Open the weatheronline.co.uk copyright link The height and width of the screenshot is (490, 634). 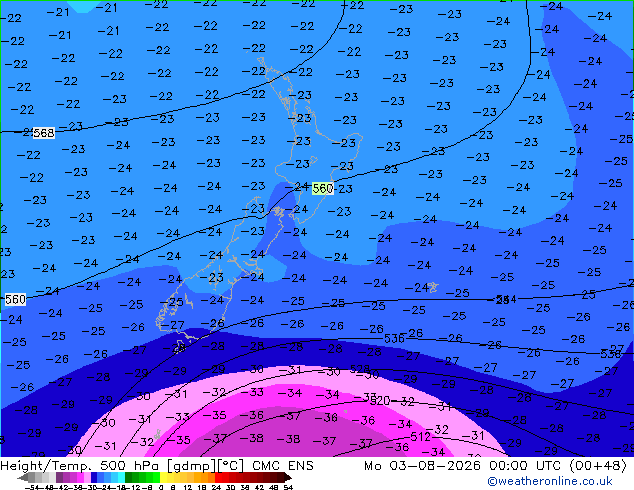pos(549,481)
